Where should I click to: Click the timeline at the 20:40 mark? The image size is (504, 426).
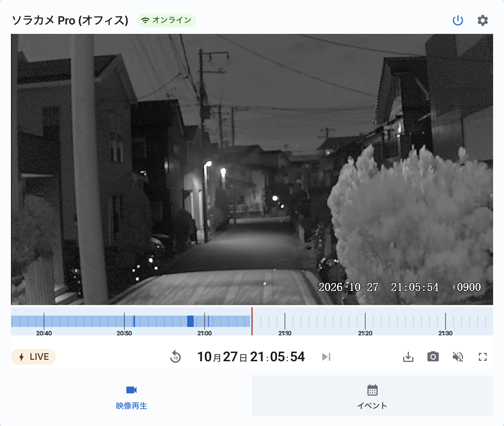tap(44, 321)
